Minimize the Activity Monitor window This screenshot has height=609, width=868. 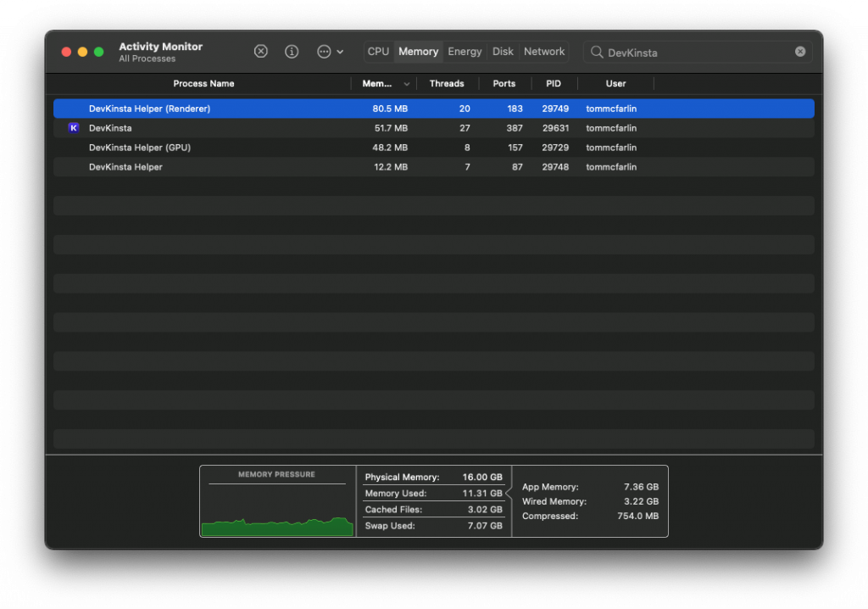pyautogui.click(x=82, y=52)
